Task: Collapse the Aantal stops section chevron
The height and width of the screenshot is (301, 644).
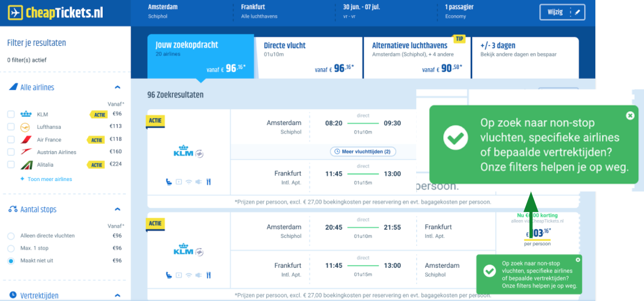Action: point(118,209)
